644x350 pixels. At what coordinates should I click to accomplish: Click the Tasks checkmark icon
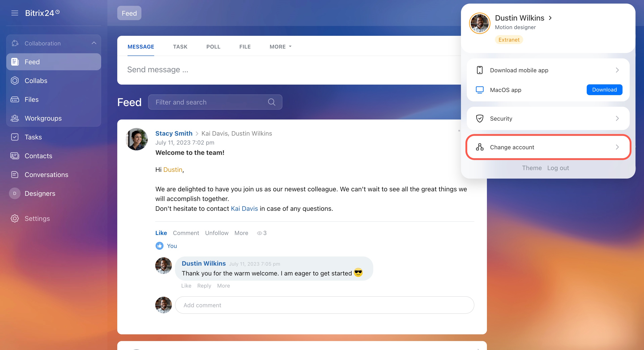click(15, 137)
